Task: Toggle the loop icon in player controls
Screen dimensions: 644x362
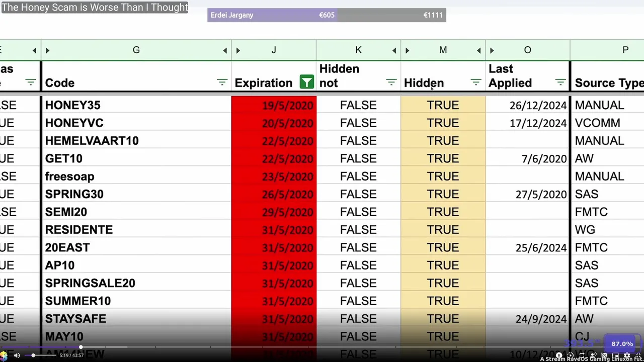Action: coord(582,355)
